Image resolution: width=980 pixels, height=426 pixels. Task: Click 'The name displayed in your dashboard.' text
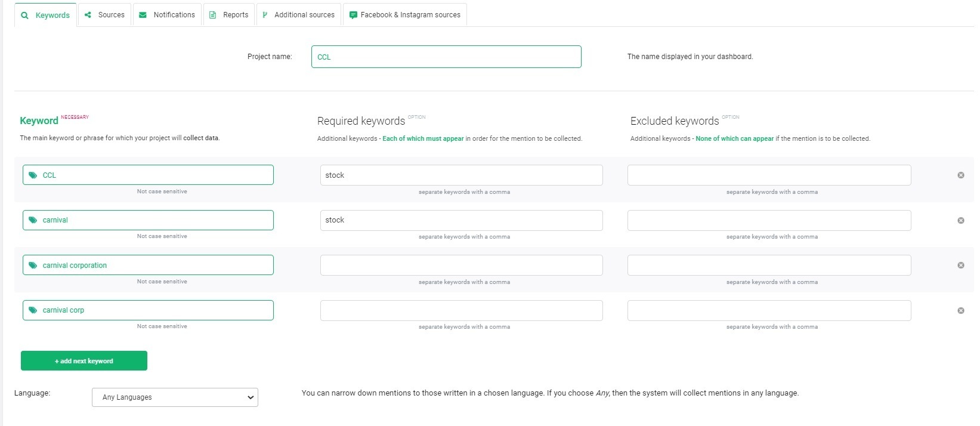tap(690, 57)
